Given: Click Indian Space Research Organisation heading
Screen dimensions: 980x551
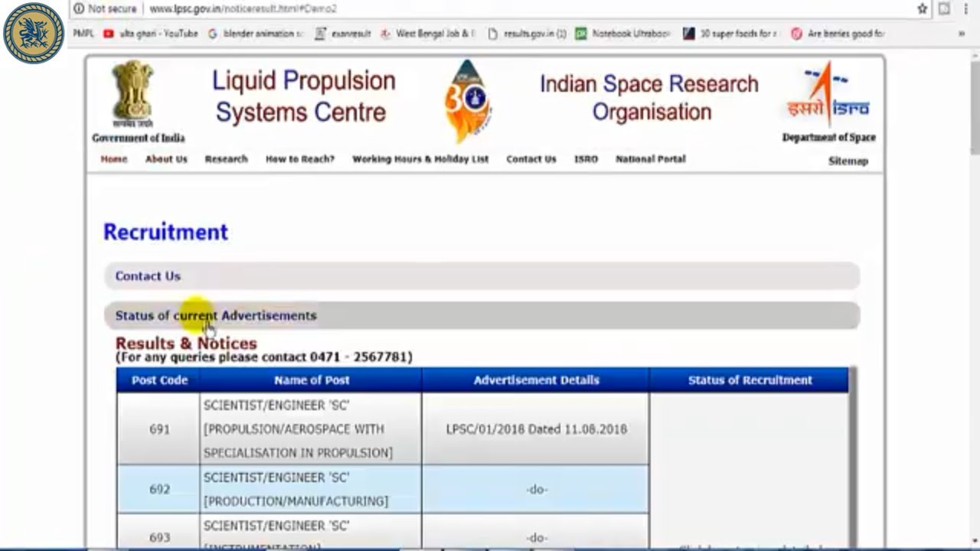Looking at the screenshot, I should (x=649, y=98).
